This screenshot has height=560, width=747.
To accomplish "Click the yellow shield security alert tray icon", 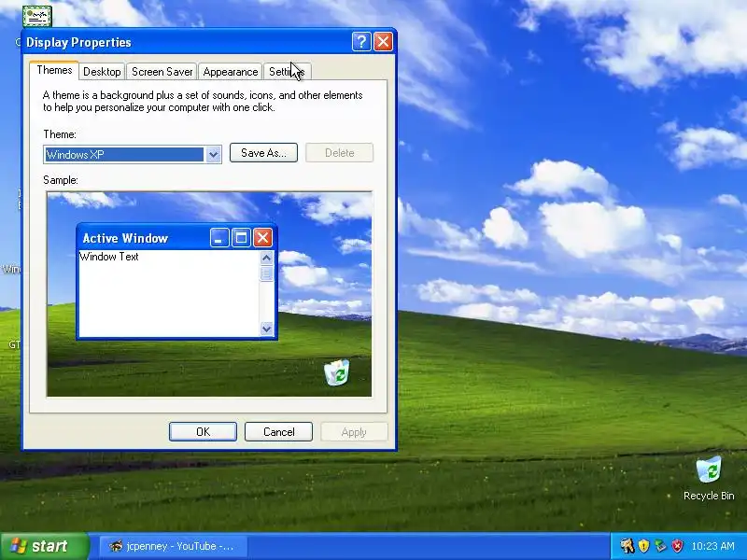I will 643,546.
